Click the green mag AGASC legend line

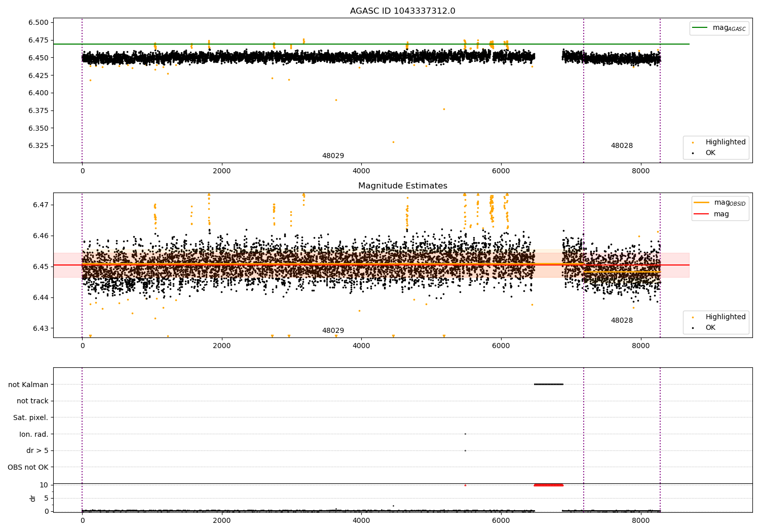coord(701,28)
